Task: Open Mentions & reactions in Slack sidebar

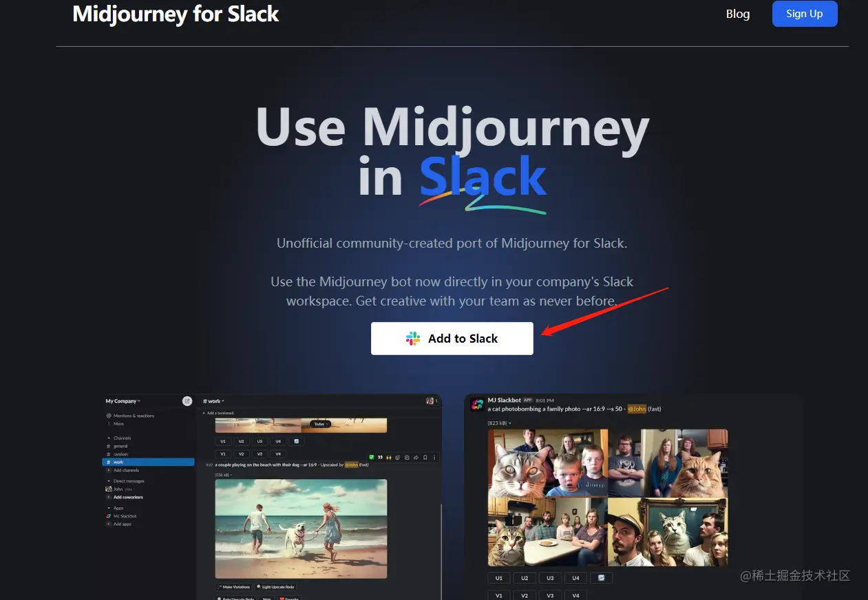Action: (130, 416)
